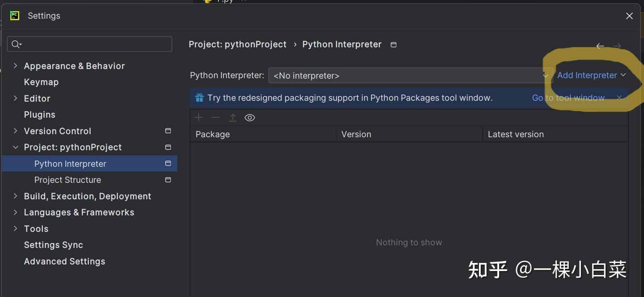Image resolution: width=644 pixels, height=297 pixels.
Task: Click the settings search input field
Action: (89, 44)
